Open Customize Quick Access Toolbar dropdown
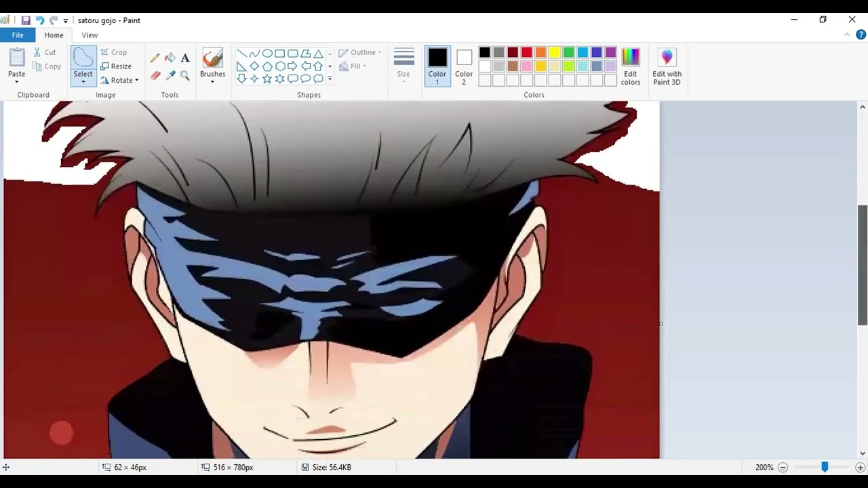The height and width of the screenshot is (488, 868). [x=66, y=21]
